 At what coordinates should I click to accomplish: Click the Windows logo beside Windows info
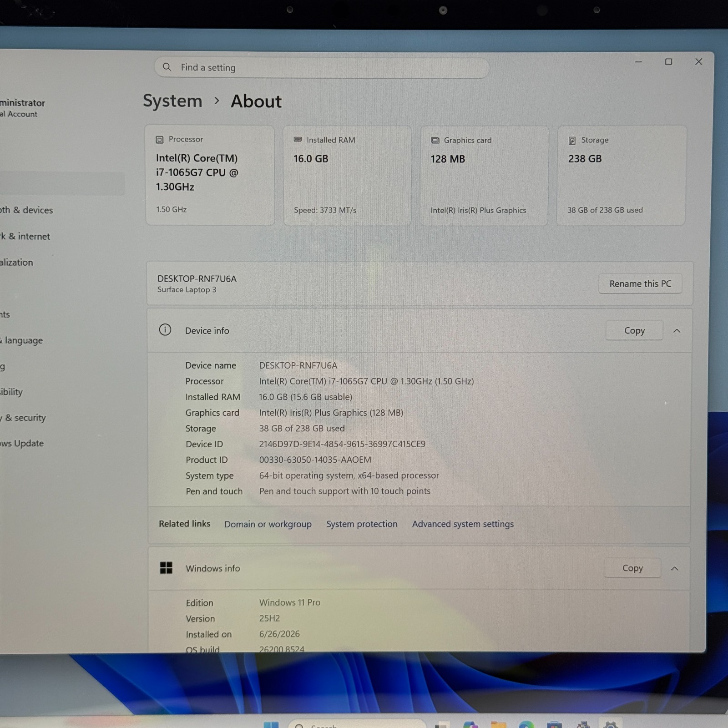[x=166, y=567]
